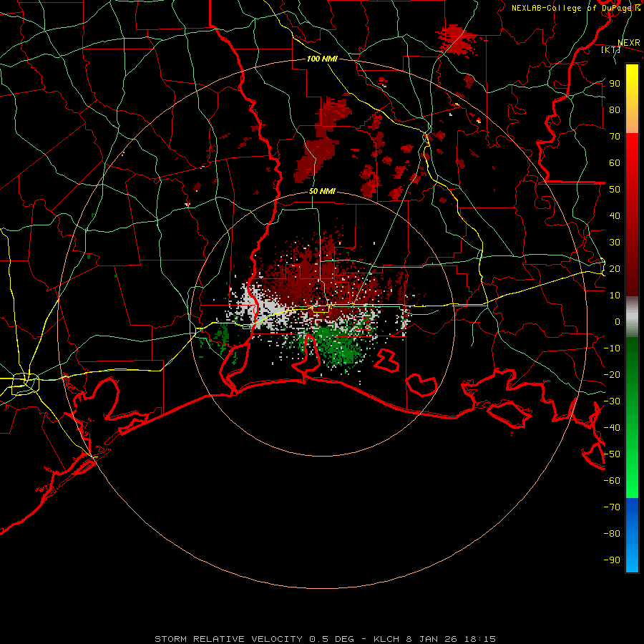Click the 50 NMI range ring label

click(x=322, y=191)
